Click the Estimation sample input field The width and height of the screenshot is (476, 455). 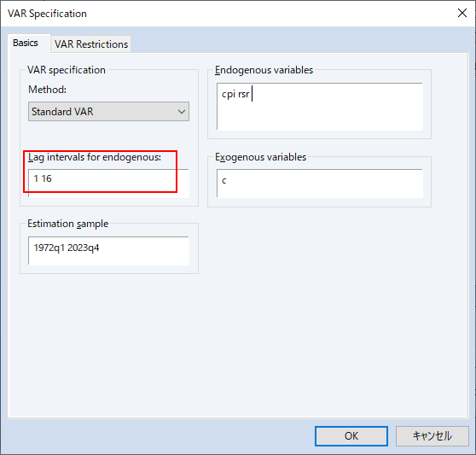[108, 251]
